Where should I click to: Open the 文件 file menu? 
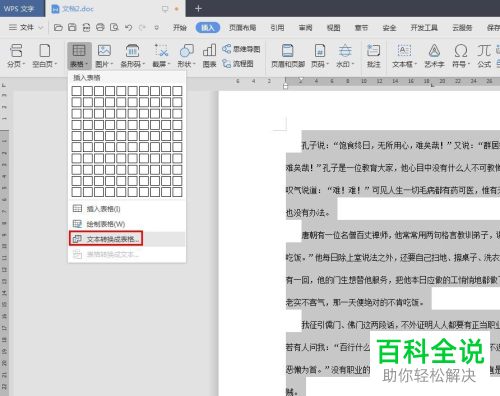point(26,28)
